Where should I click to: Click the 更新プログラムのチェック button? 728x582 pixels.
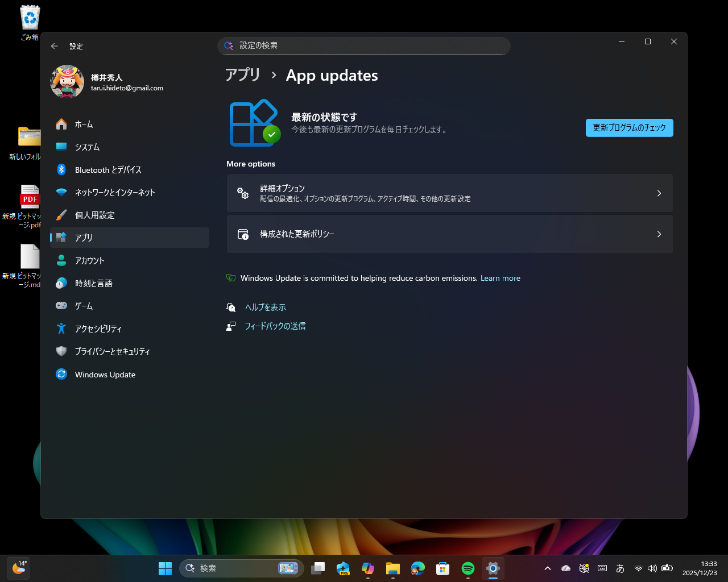[629, 128]
